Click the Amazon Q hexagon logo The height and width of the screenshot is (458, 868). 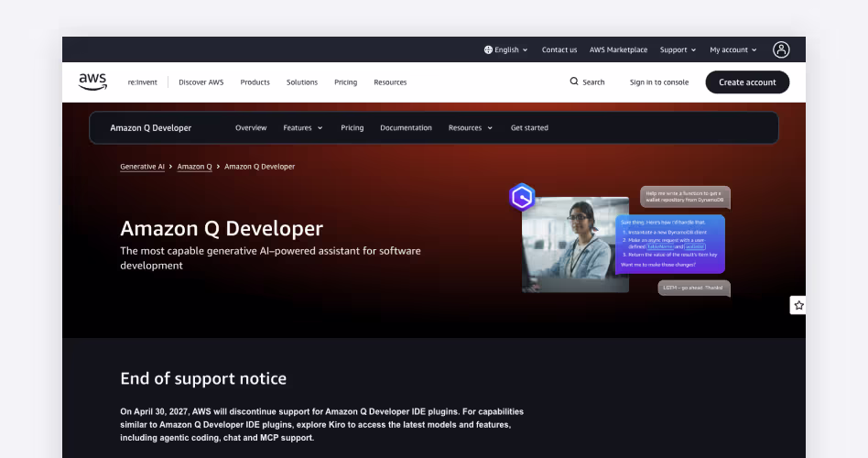522,197
